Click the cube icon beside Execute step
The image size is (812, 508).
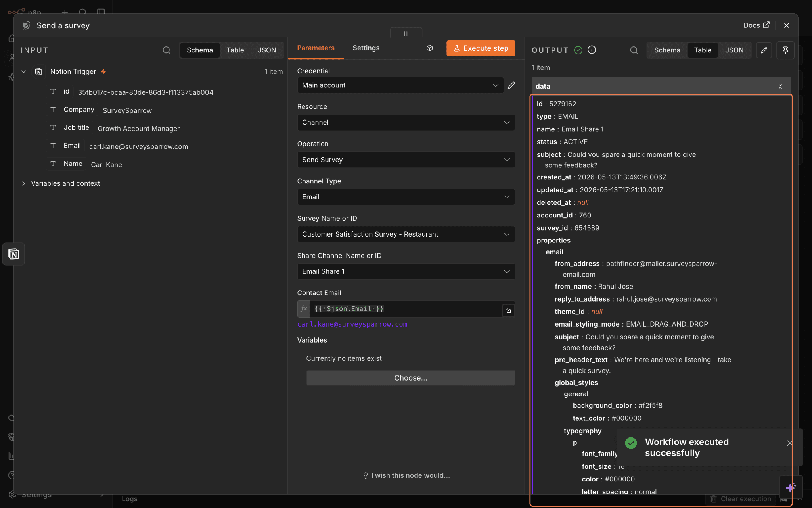point(429,48)
